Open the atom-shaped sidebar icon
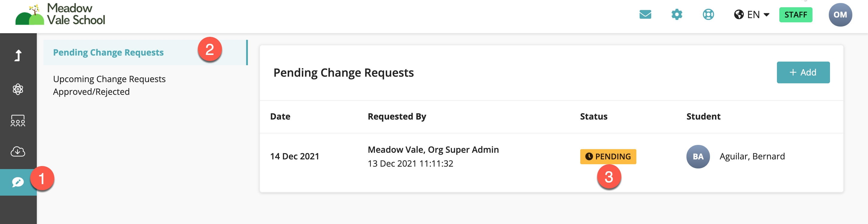868x224 pixels. coord(18,89)
